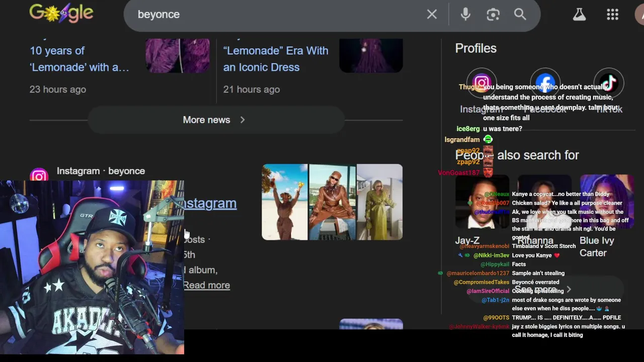Click the purple Lemonade news thumbnail
The height and width of the screenshot is (362, 644).
178,55
